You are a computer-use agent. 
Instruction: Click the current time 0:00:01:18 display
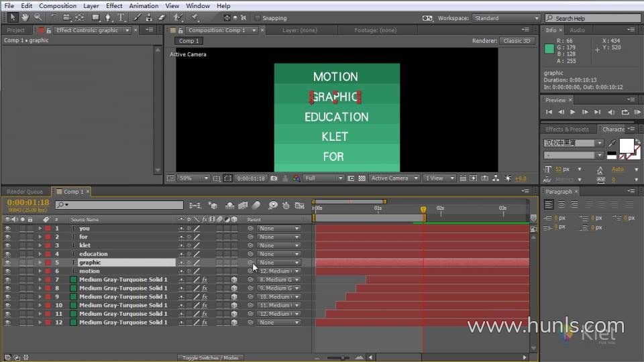pyautogui.click(x=28, y=202)
